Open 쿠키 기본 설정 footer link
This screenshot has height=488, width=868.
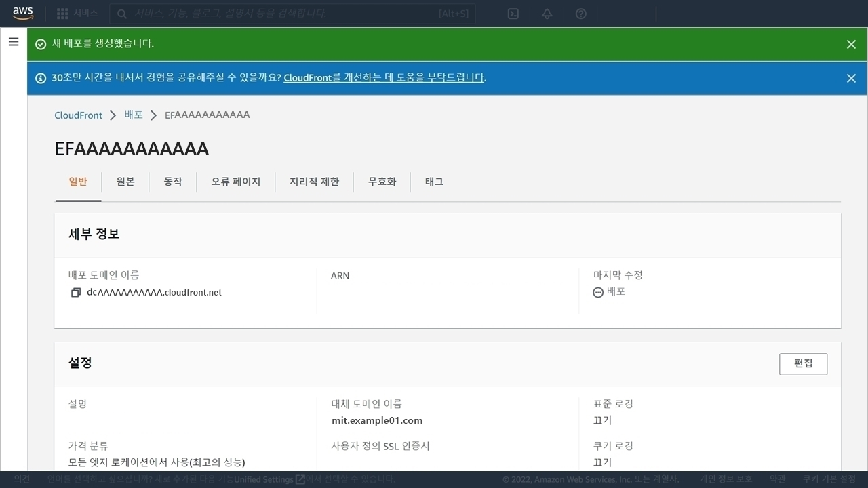tap(829, 479)
